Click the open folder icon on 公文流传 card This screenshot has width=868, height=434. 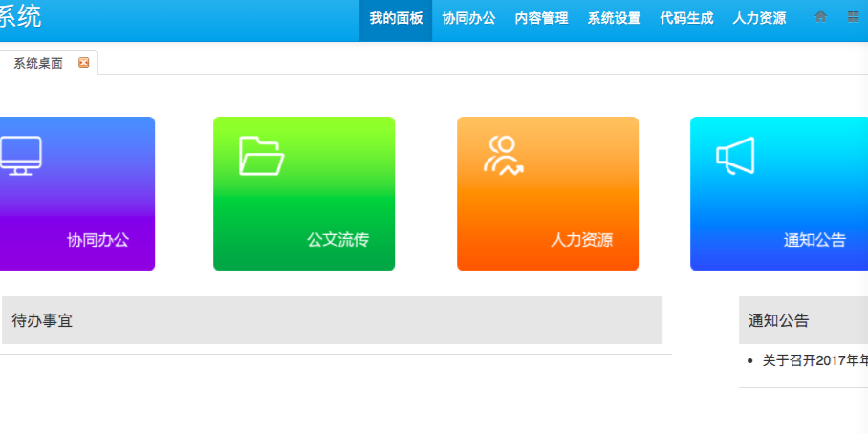(261, 156)
